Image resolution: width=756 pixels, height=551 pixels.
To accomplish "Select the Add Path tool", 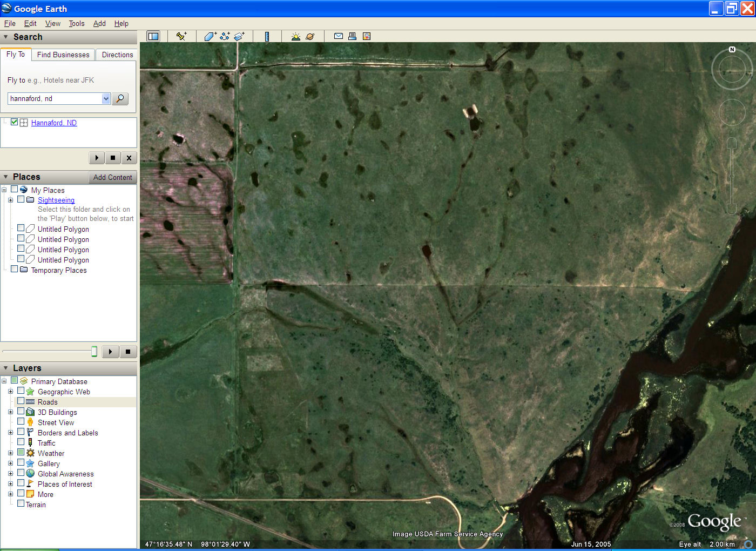I will (225, 36).
